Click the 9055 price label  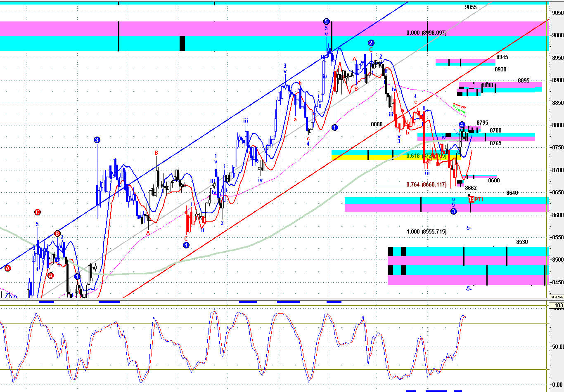coord(471,7)
